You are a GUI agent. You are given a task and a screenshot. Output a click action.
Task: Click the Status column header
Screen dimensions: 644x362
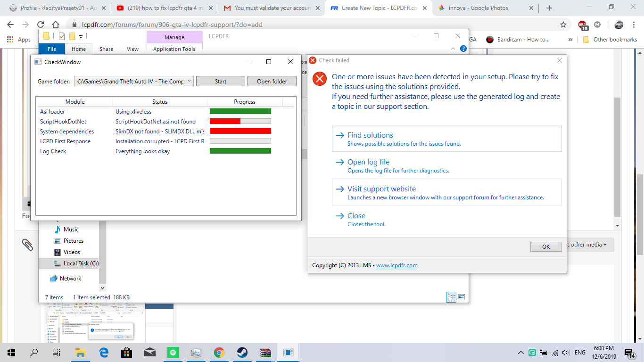tap(160, 102)
